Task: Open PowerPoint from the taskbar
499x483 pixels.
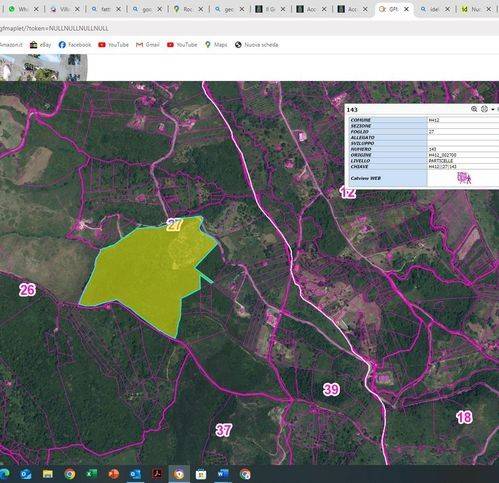Action: point(113,474)
